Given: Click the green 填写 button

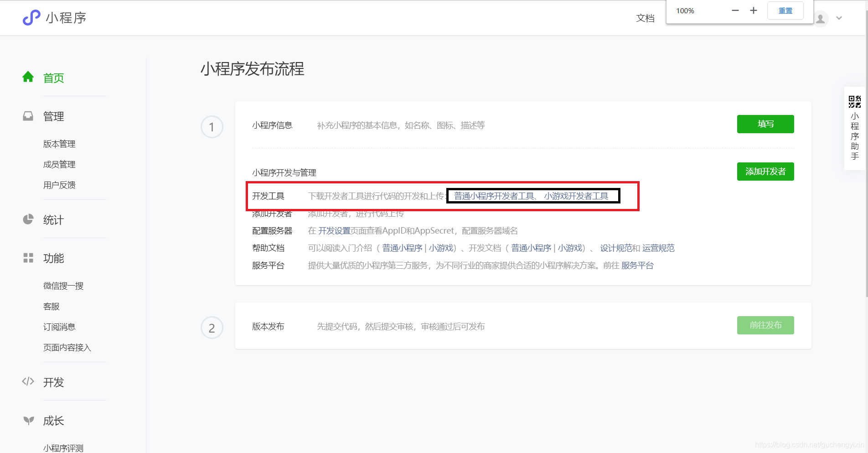Looking at the screenshot, I should coord(765,124).
